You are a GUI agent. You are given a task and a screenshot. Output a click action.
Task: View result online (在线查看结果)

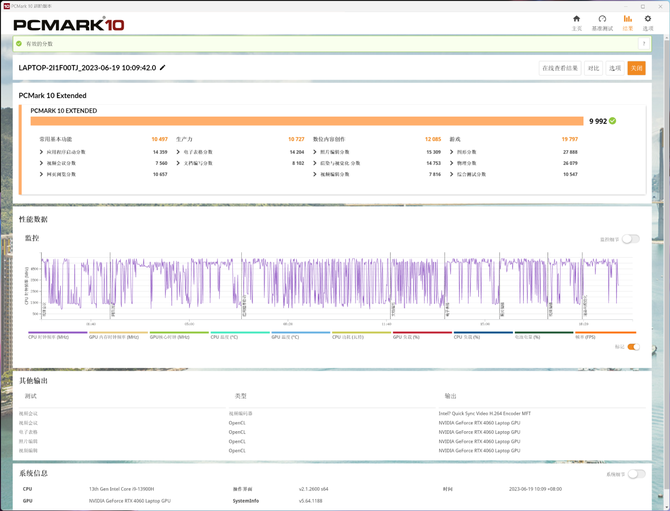(x=560, y=68)
